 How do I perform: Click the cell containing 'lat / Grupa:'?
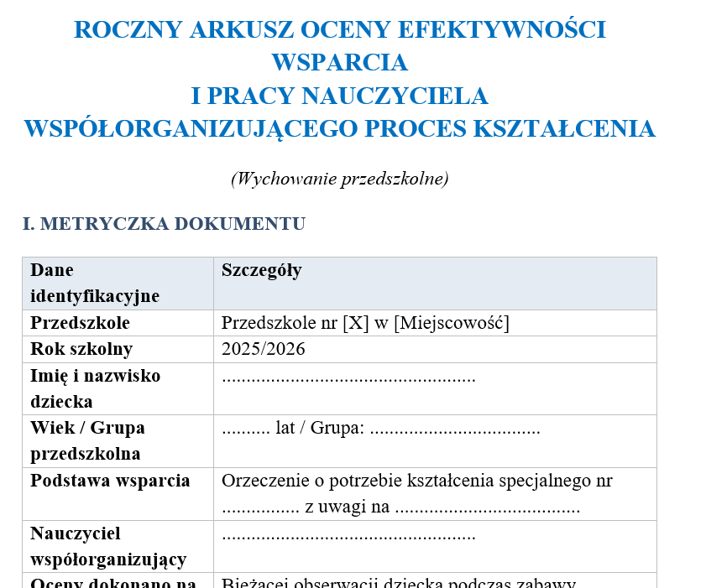pyautogui.click(x=435, y=441)
